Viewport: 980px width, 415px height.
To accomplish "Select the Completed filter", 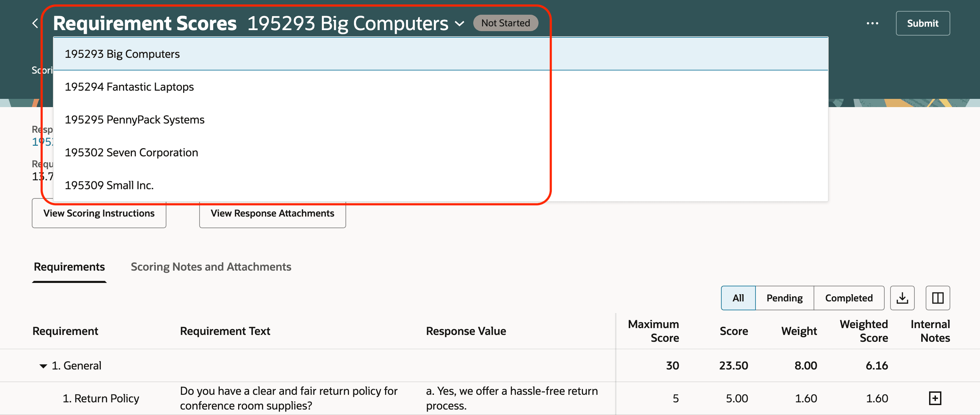I will [x=849, y=298].
